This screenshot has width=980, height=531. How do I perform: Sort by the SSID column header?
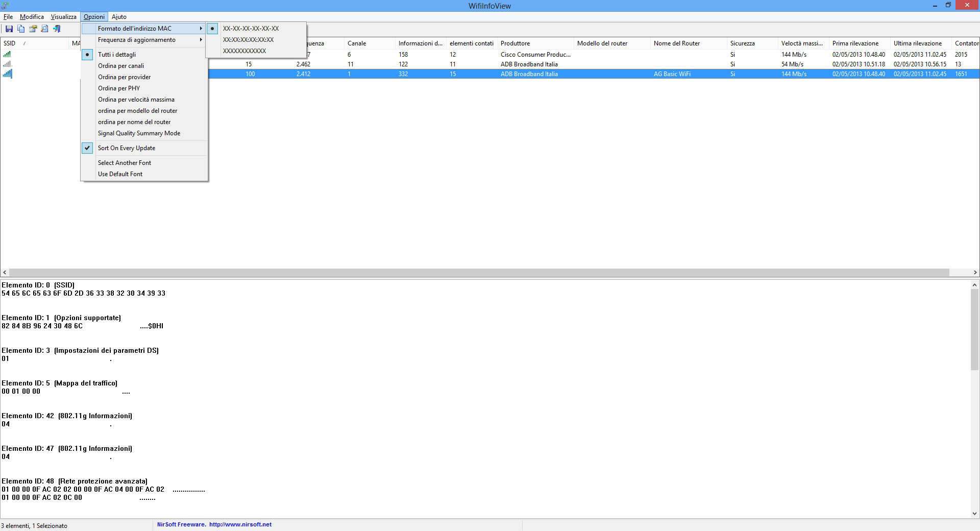pos(35,43)
